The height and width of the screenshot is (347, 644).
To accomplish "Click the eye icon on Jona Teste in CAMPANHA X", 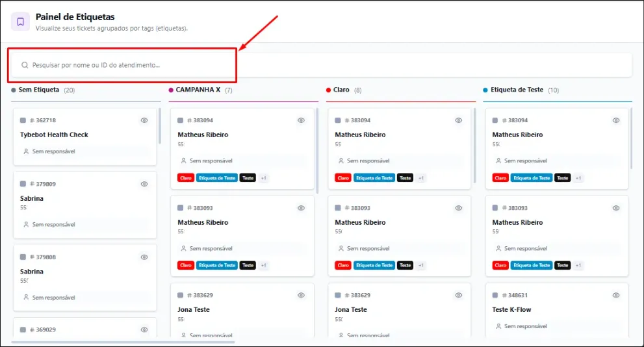I will coord(301,295).
